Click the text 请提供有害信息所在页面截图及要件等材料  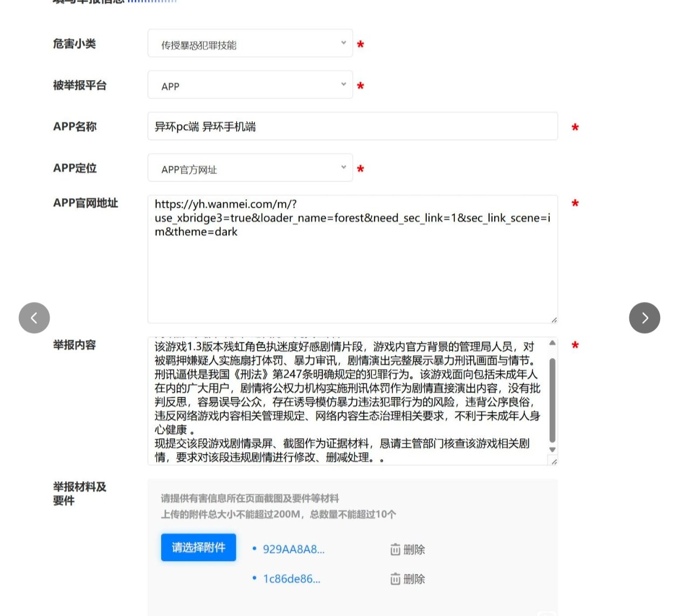(x=250, y=498)
